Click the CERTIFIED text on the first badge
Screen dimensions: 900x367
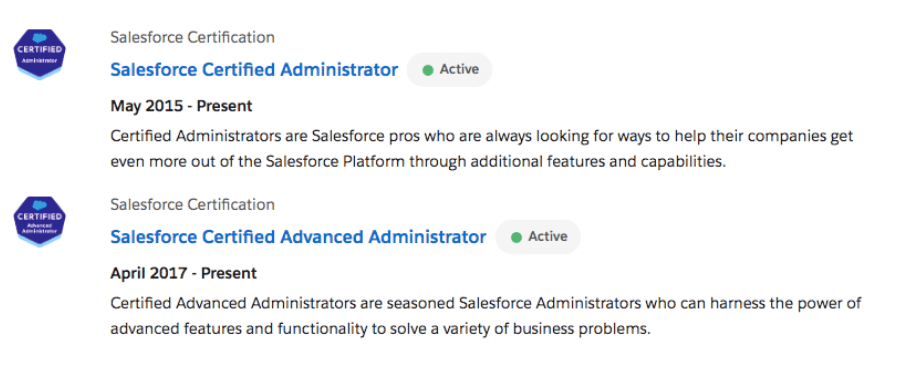pyautogui.click(x=40, y=49)
